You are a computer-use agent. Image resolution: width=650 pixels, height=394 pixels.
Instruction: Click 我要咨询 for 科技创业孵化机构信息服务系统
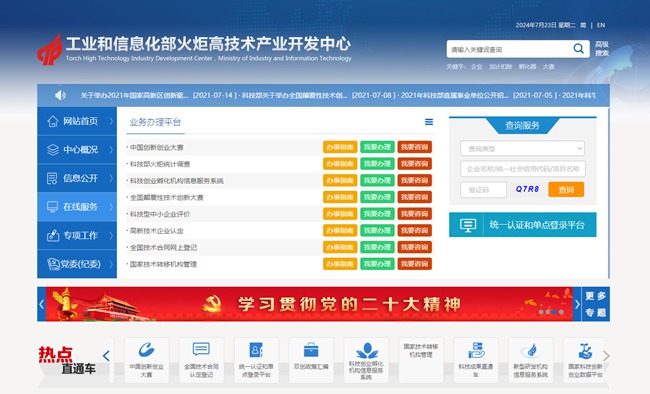(415, 180)
